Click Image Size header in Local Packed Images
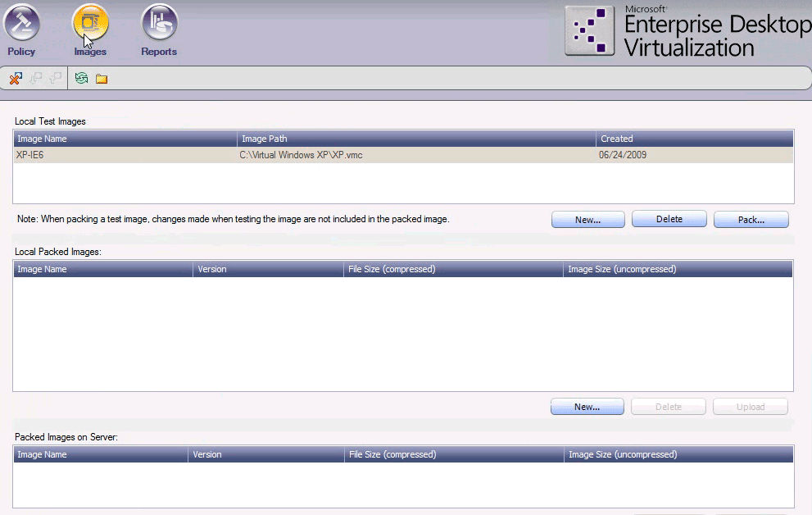This screenshot has height=515, width=812. (x=678, y=270)
